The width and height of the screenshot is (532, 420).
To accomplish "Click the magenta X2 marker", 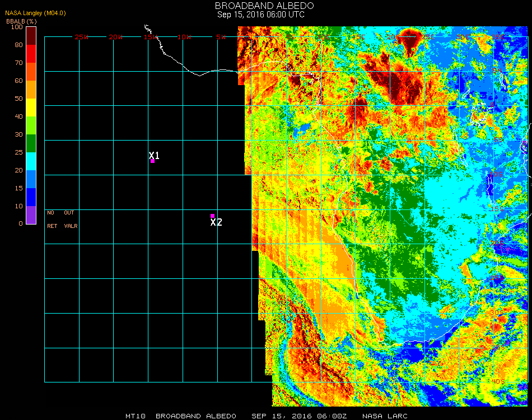I will (x=212, y=216).
